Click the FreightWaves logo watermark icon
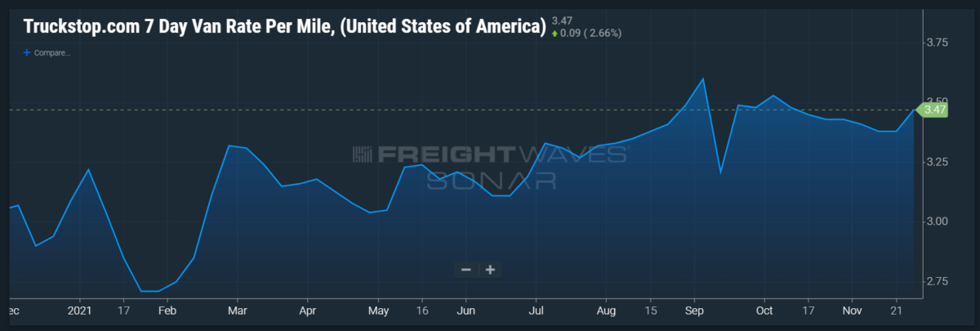Image resolution: width=980 pixels, height=331 pixels. [x=363, y=154]
